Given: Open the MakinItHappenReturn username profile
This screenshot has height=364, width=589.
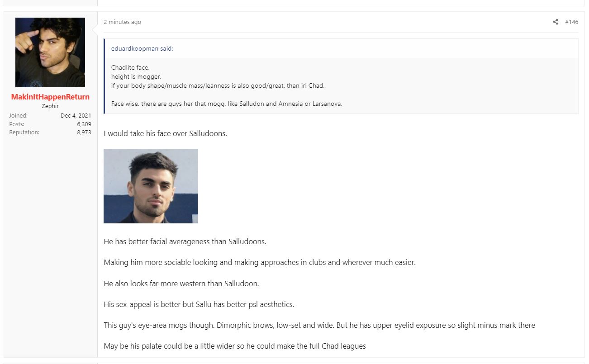Looking at the screenshot, I should coord(50,97).
